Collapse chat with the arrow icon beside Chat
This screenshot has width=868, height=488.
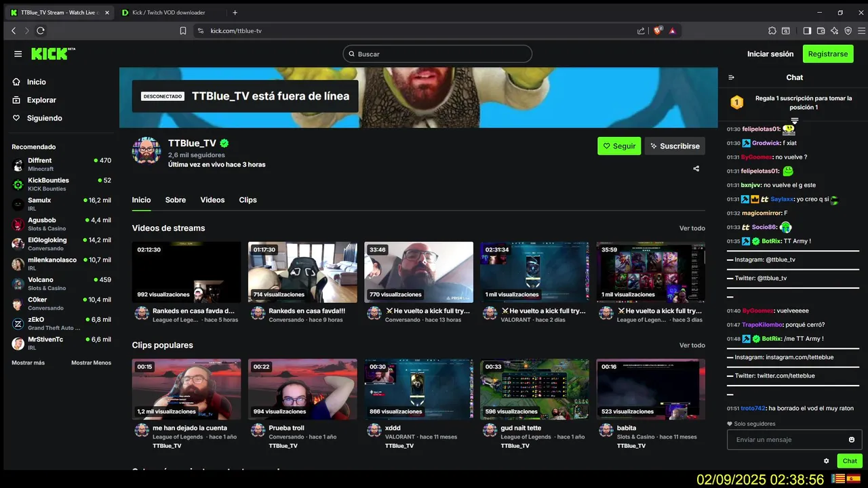coord(731,77)
